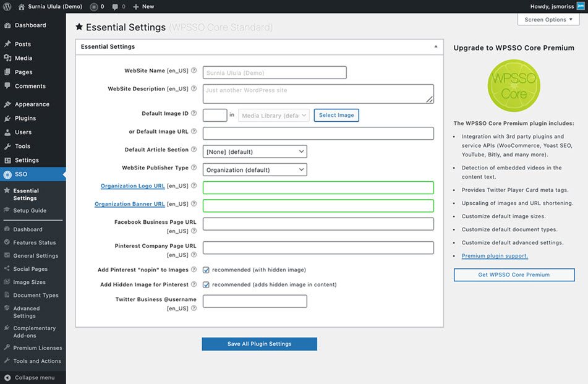
Task: Click the Tools wrench icon
Action: tap(7, 147)
